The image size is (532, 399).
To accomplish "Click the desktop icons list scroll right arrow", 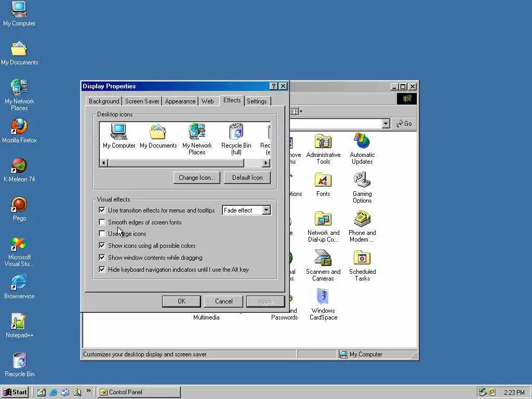I will click(x=267, y=163).
